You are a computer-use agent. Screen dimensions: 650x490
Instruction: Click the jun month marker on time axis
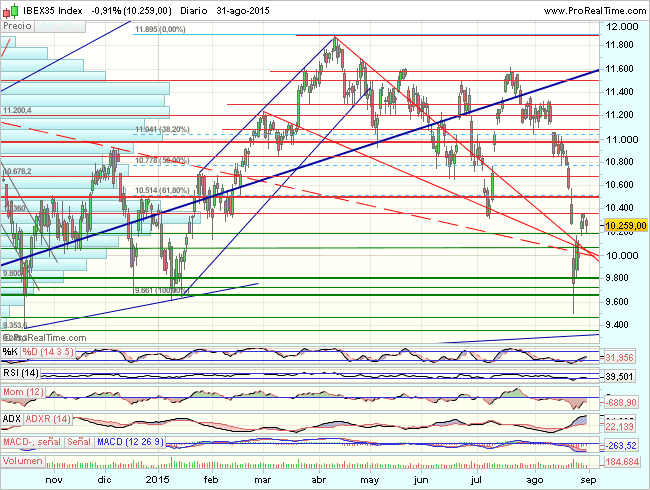tap(421, 480)
